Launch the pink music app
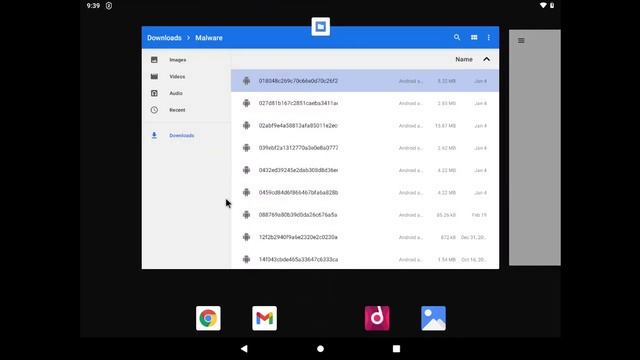 377,318
